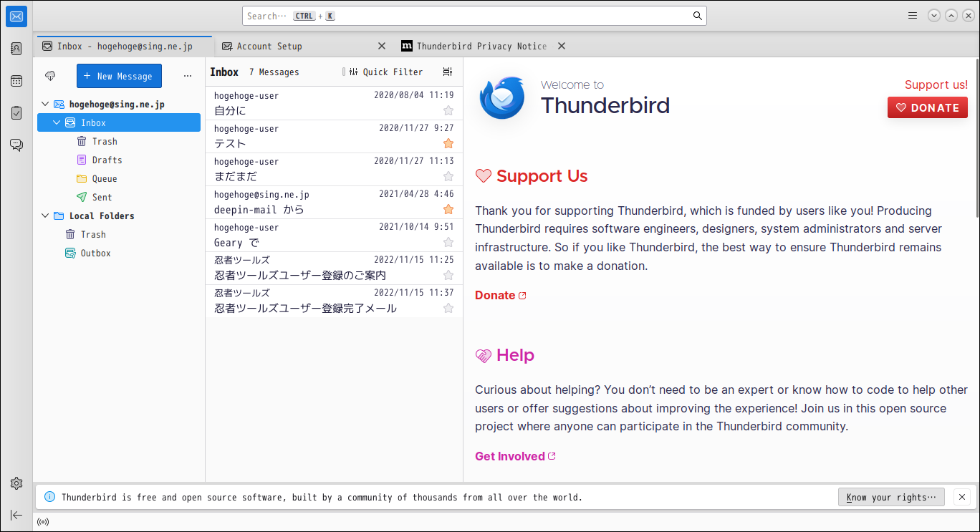
Task: Collapse the Local Folders tree
Action: (x=45, y=216)
